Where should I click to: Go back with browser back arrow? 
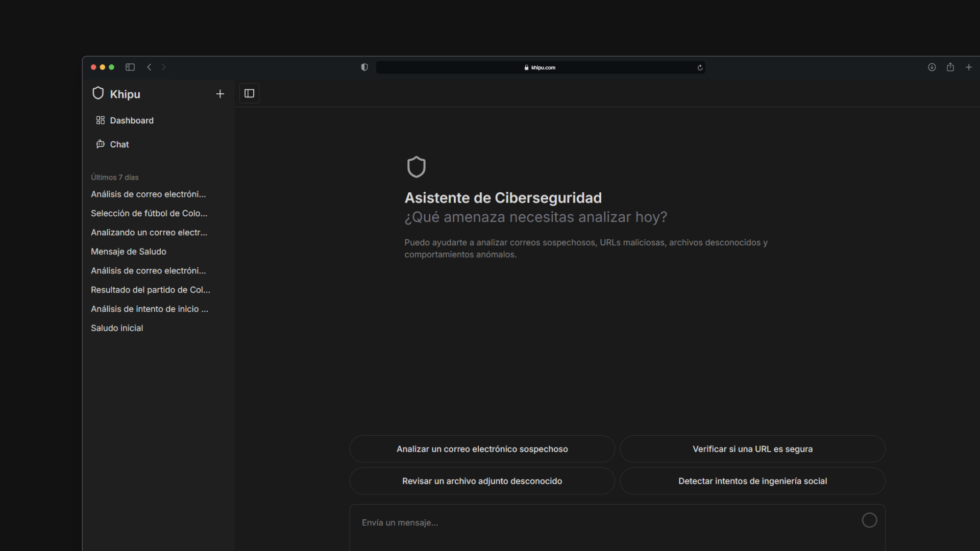tap(149, 67)
